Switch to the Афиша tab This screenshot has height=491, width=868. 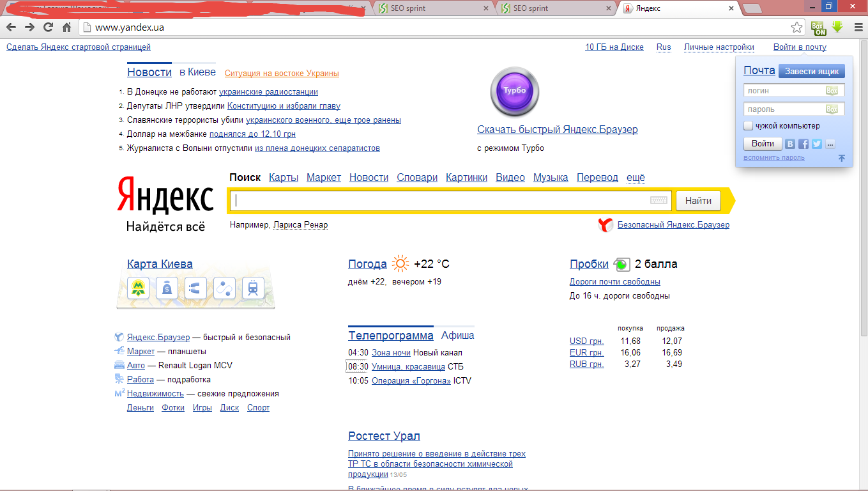tap(457, 335)
